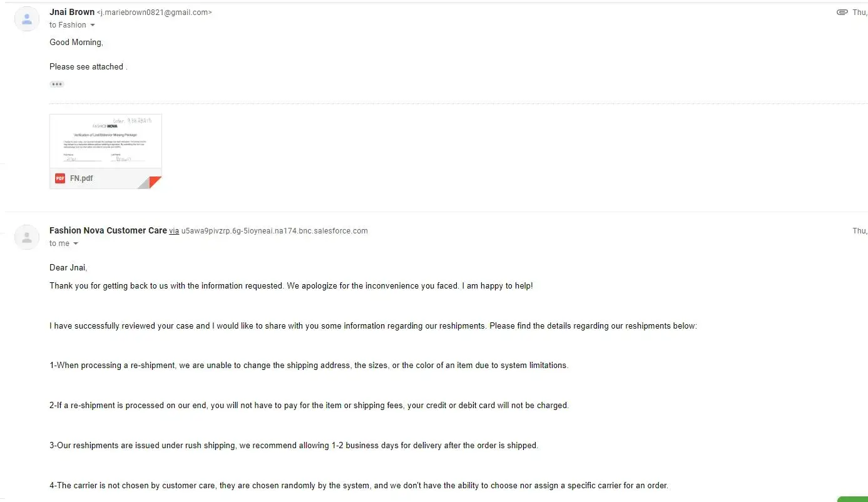This screenshot has width=868, height=502.
Task: Click Fashion Nova Customer Care's avatar
Action: [x=27, y=237]
